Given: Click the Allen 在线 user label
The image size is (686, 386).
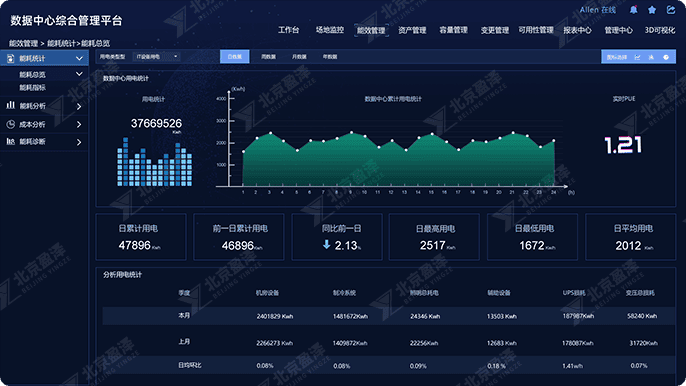Looking at the screenshot, I should 598,10.
